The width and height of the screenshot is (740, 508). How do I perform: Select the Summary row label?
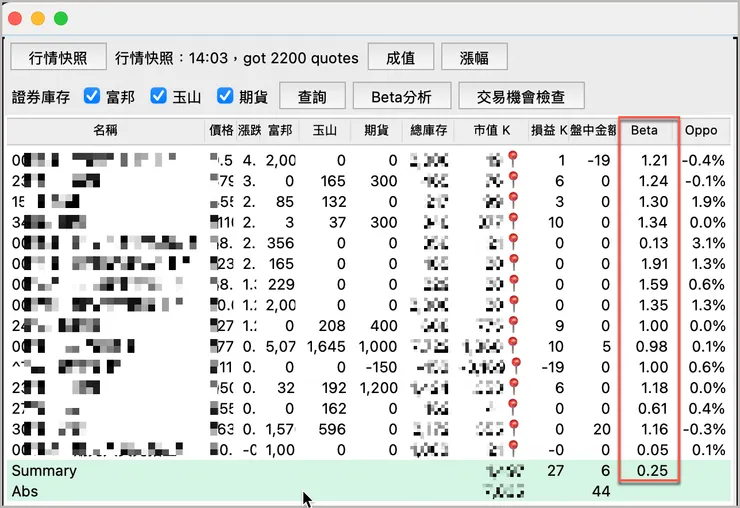44,471
